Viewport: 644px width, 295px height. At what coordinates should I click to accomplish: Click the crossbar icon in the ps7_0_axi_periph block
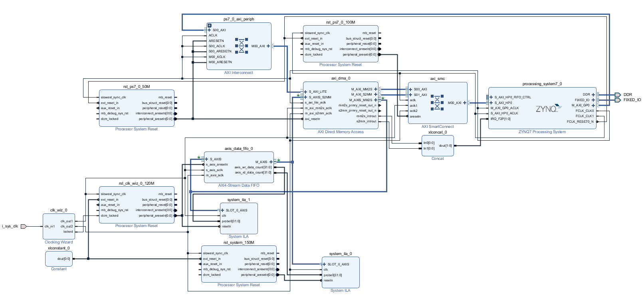click(242, 46)
